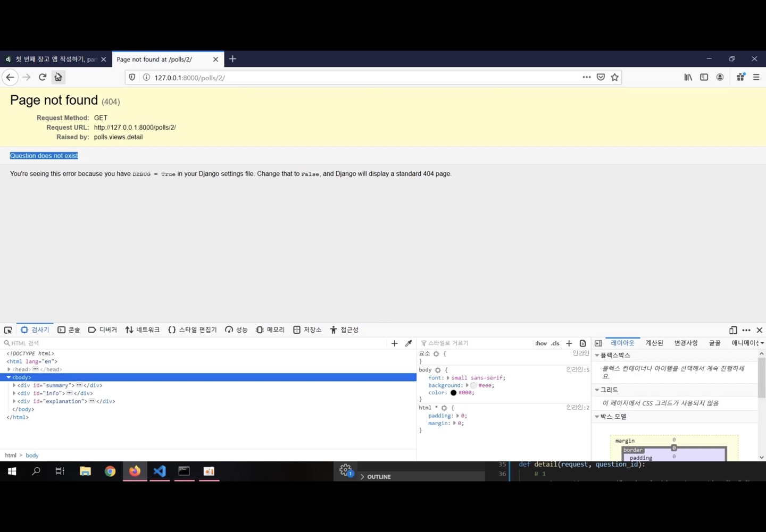766x532 pixels.
Task: Expand the font shorthand value arrow
Action: pyautogui.click(x=448, y=378)
